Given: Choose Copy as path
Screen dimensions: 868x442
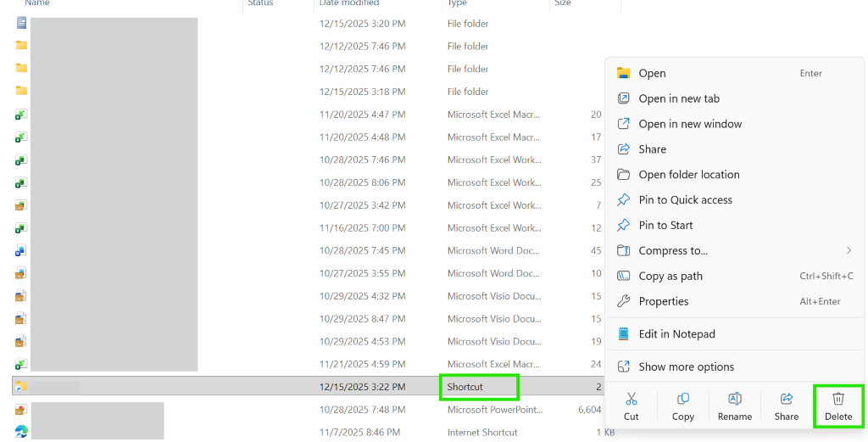Looking at the screenshot, I should (735, 276).
